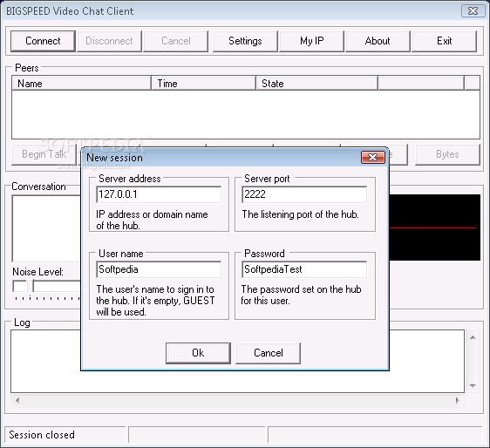Click the Connect button
490x448 pixels.
point(43,41)
